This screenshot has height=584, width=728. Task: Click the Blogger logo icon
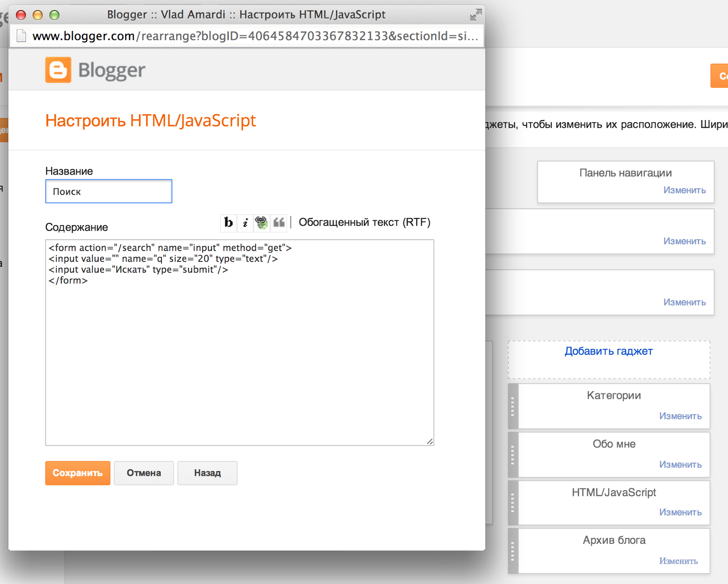58,70
